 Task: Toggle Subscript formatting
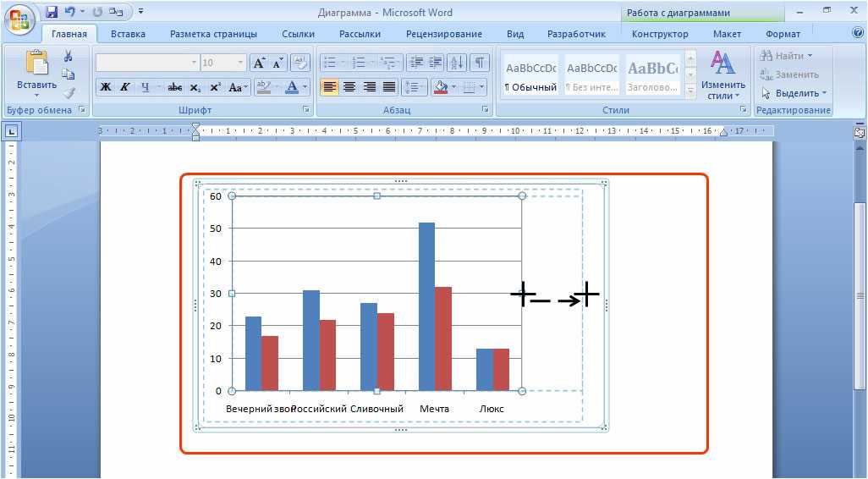click(x=195, y=87)
